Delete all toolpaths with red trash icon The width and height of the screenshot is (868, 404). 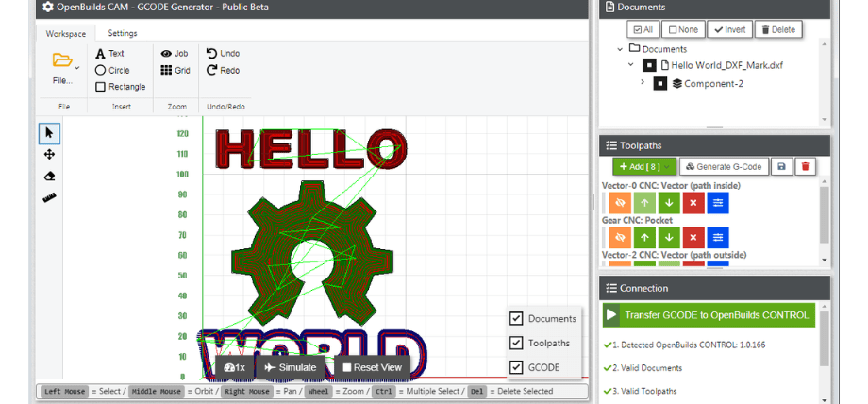click(x=806, y=166)
